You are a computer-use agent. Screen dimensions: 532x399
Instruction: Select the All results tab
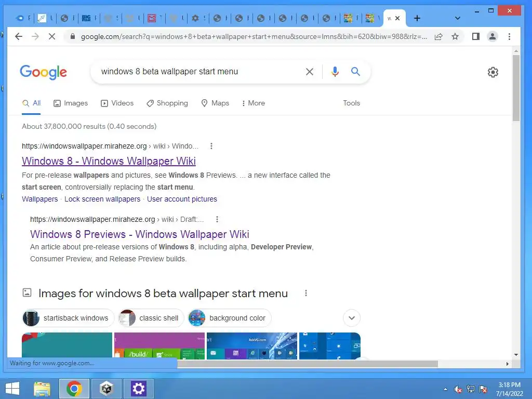click(32, 103)
